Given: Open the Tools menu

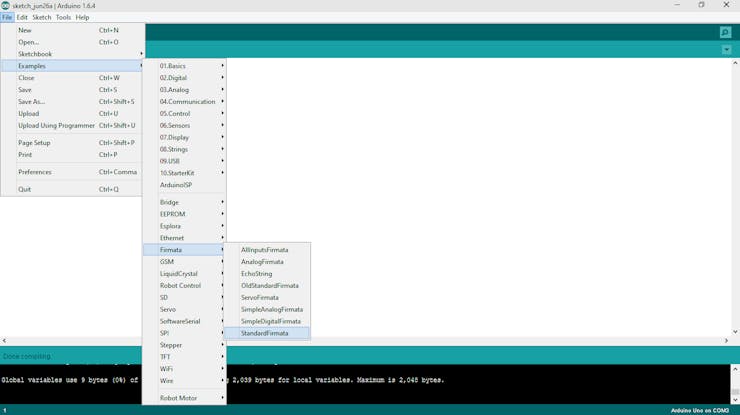Looking at the screenshot, I should [63, 17].
